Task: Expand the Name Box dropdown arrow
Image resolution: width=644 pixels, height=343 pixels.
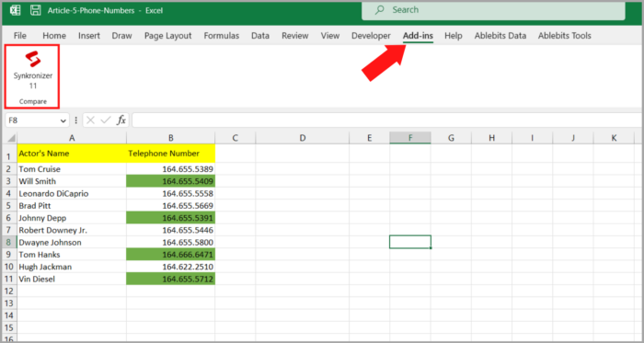Action: tap(63, 120)
